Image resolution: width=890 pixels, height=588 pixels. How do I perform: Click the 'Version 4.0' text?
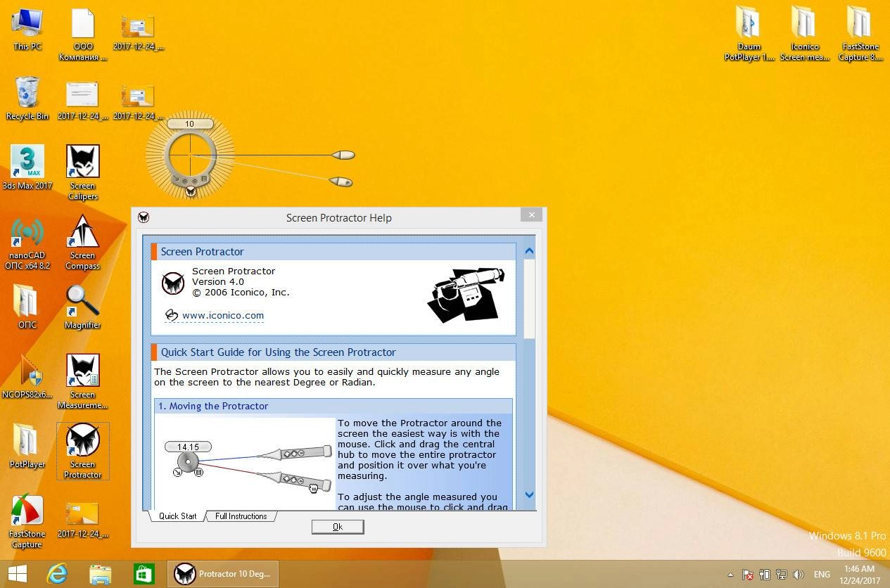point(218,282)
